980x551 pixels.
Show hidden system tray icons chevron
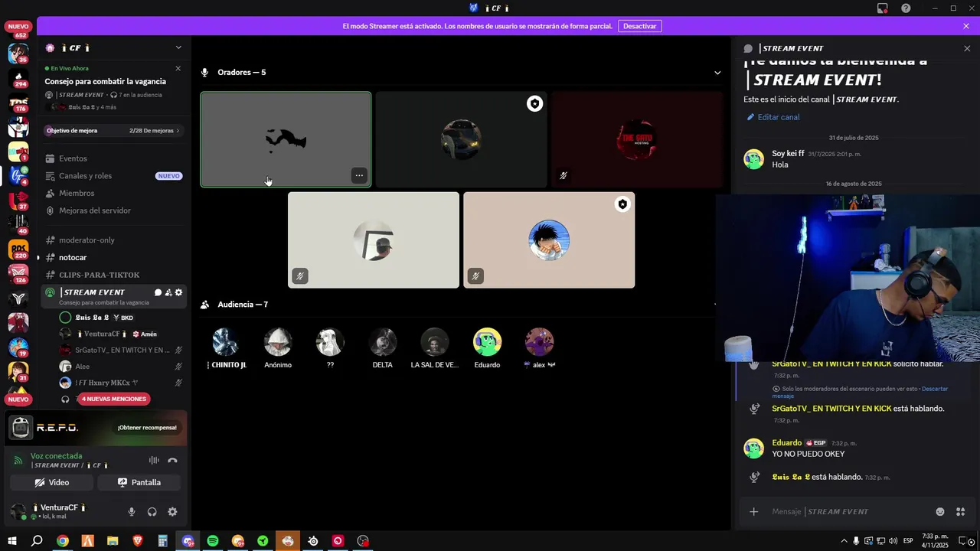(844, 541)
